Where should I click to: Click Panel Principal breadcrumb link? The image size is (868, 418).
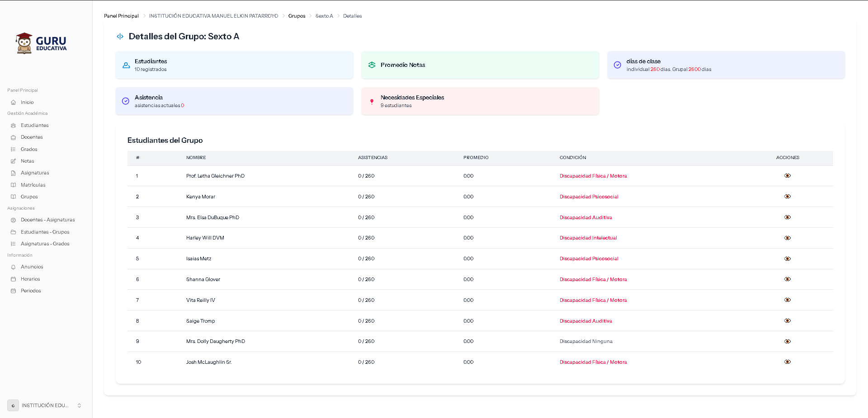121,16
